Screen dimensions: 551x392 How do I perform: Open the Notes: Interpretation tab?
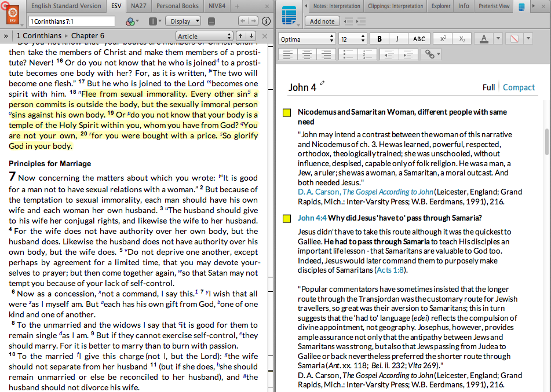(x=337, y=6)
